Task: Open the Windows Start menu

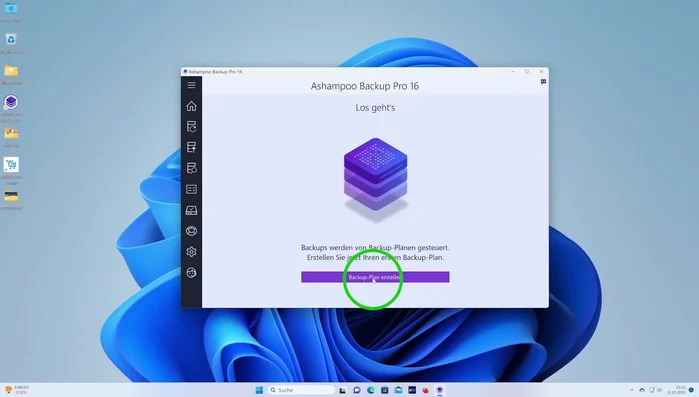Action: [259, 390]
